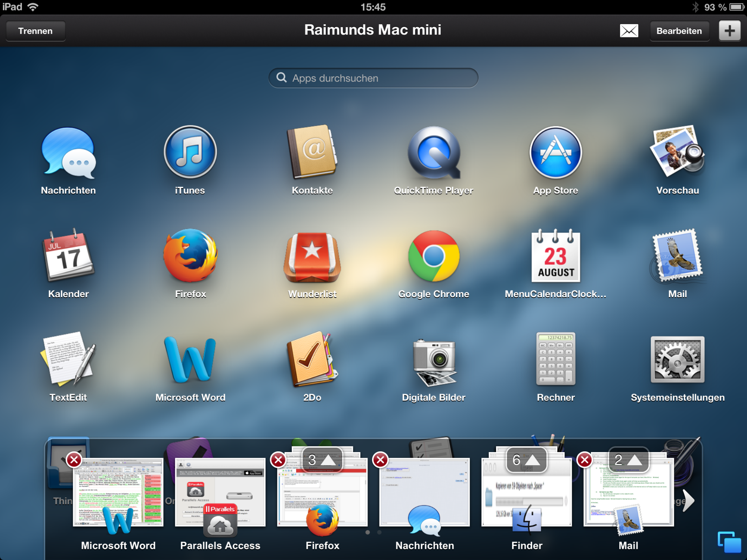Expand the 2 Mail windows stack
Screen dimensions: 747x560
[628, 460]
